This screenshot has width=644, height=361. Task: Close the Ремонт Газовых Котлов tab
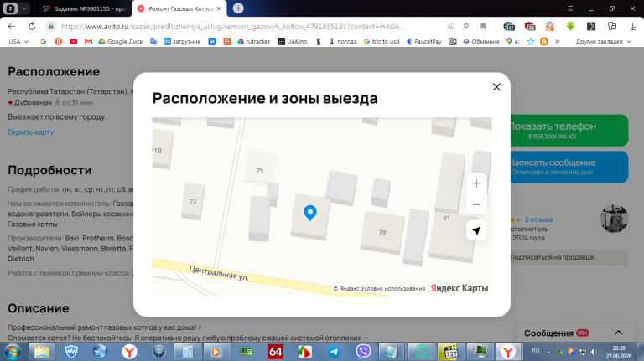pos(219,8)
